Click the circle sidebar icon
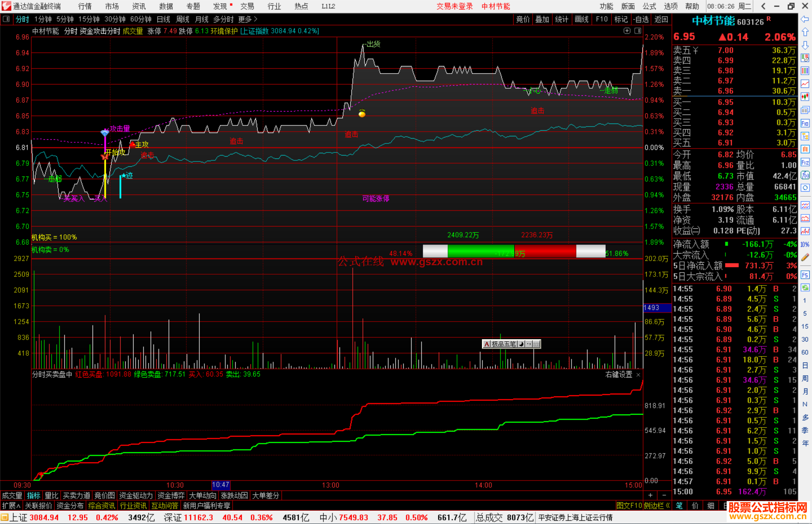This screenshot has height=524, width=812. coord(805,188)
